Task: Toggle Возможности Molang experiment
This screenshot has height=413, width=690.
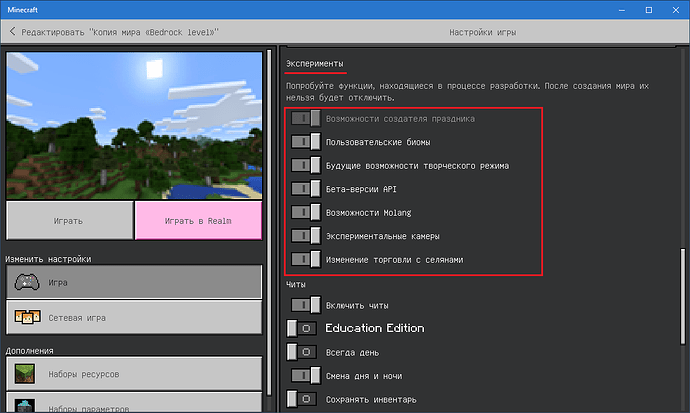Action: pyautogui.click(x=306, y=213)
